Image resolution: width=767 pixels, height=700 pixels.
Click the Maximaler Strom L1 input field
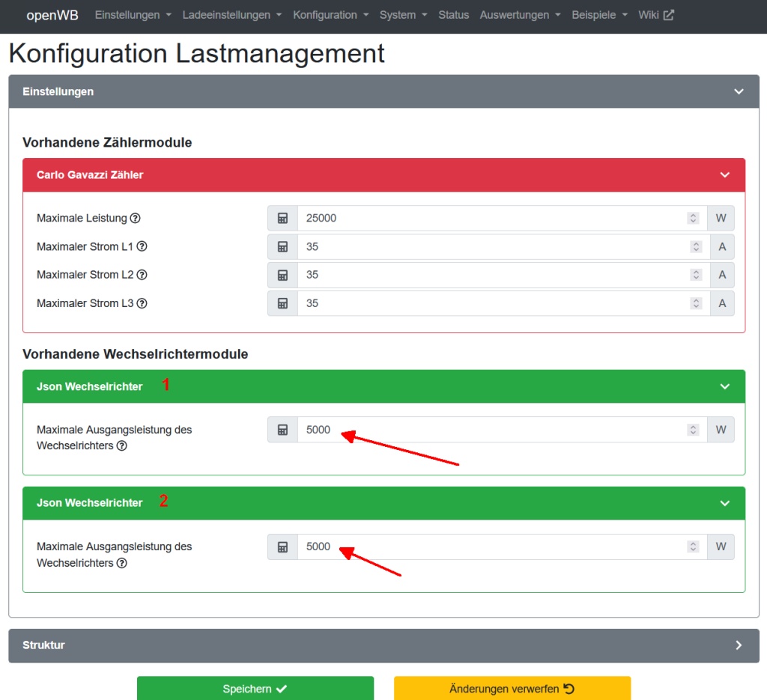[x=491, y=247]
